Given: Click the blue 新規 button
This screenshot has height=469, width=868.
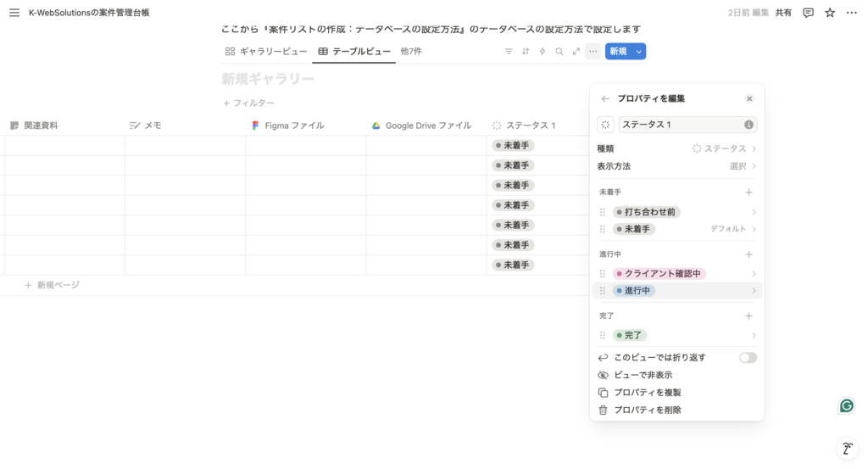Looking at the screenshot, I should [x=618, y=52].
